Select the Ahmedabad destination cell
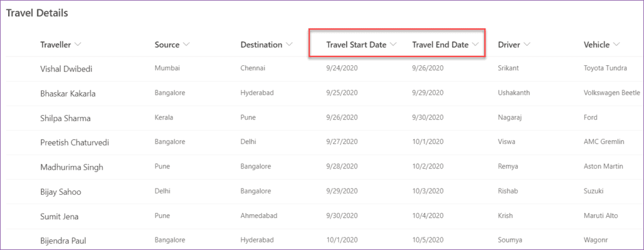This screenshot has width=644, height=250. pos(258,215)
